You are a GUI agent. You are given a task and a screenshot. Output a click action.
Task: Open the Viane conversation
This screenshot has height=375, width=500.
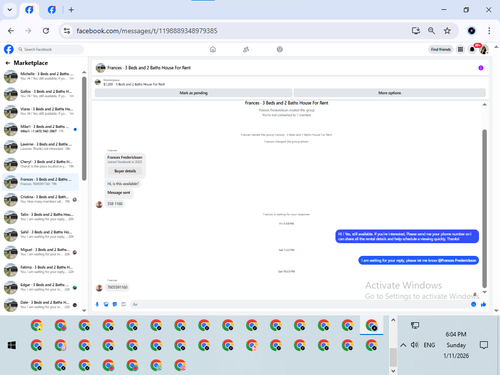[x=40, y=111]
